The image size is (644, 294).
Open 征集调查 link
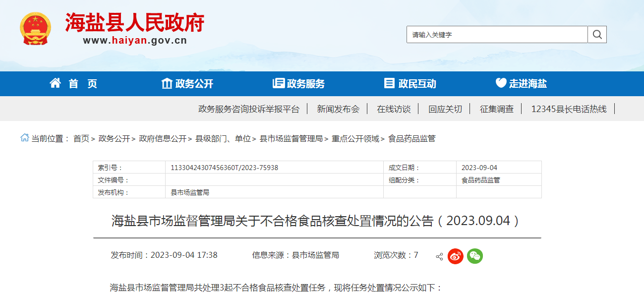click(497, 109)
